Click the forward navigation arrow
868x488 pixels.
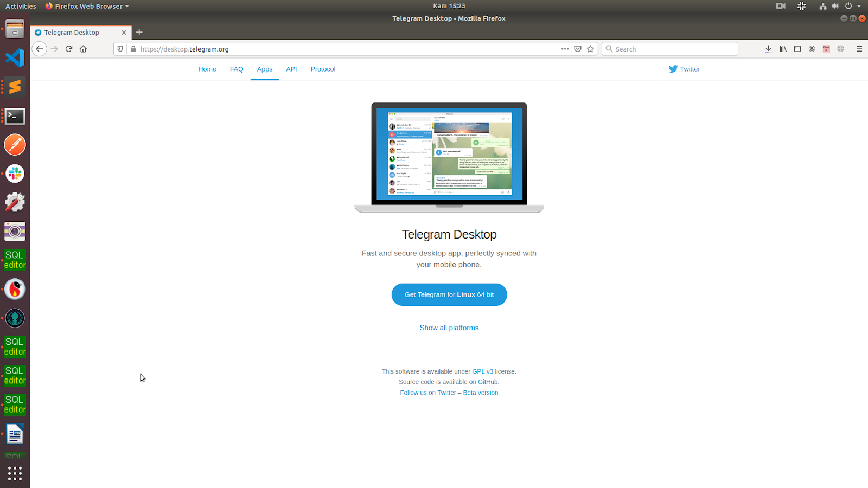coord(54,49)
